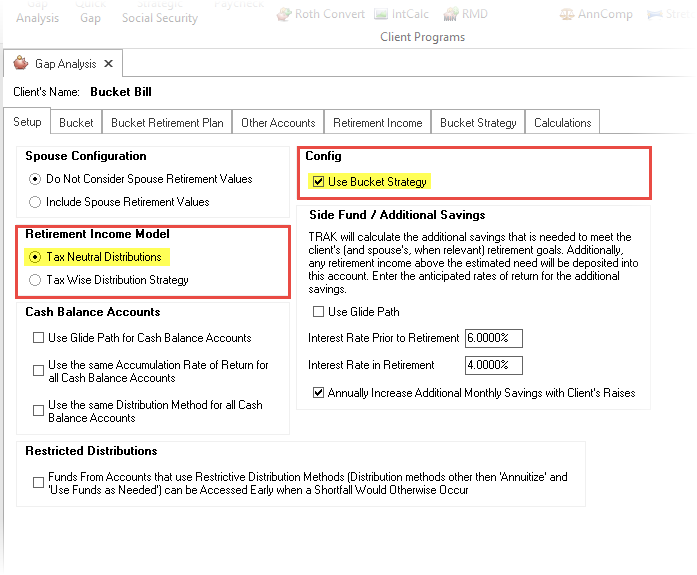Open the Bucket Retirement Plan tab
Image resolution: width=697 pixels, height=575 pixels.
pos(167,123)
